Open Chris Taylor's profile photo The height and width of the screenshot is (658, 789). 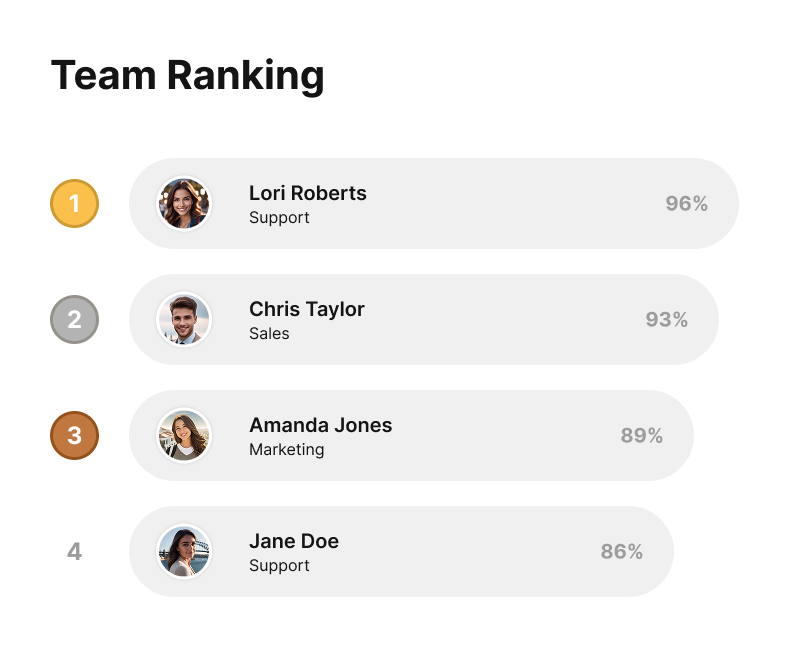pyautogui.click(x=184, y=320)
